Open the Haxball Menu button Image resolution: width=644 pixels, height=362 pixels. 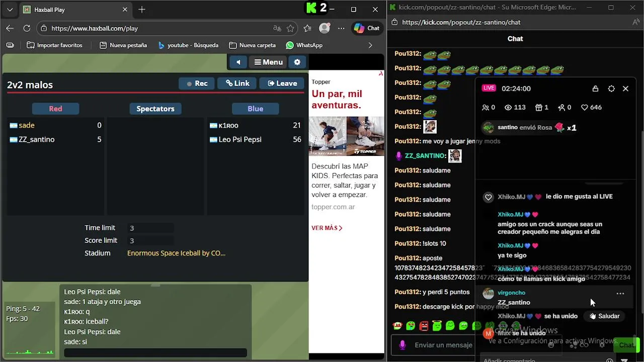268,62
